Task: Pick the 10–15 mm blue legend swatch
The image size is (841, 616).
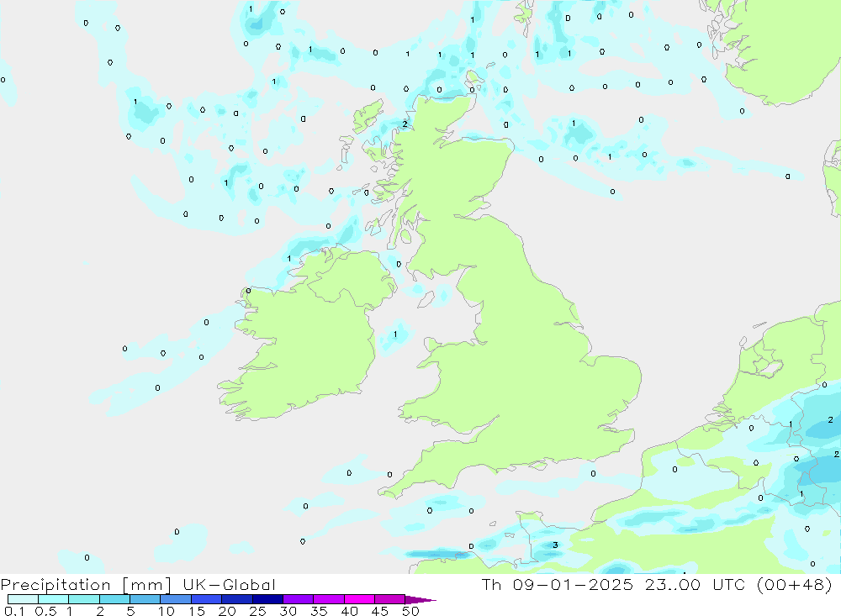Action: coord(176,599)
